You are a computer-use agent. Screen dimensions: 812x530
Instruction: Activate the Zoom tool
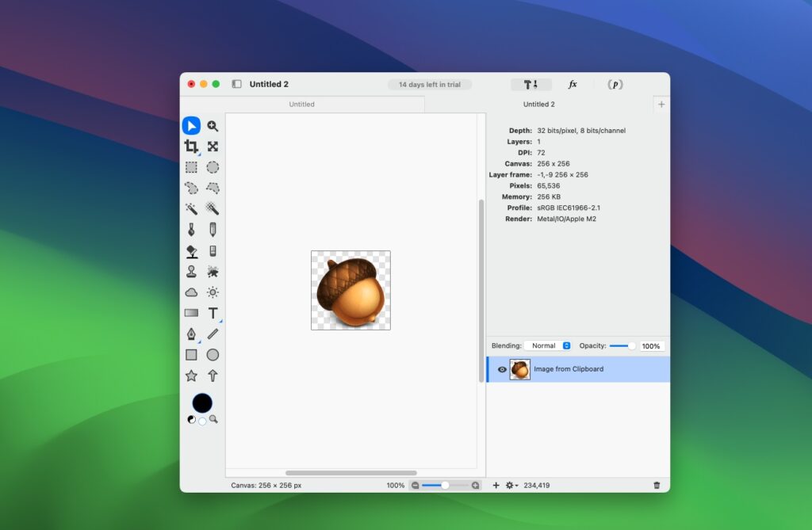213,125
